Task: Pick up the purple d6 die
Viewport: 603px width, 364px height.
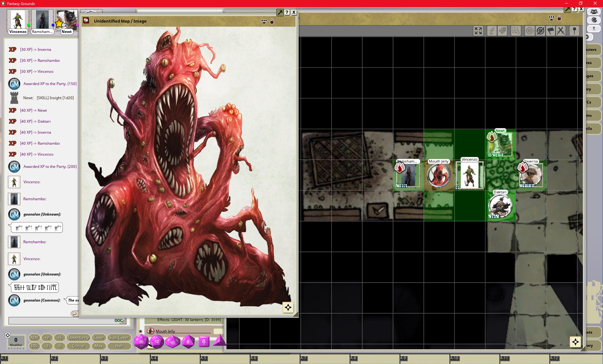Action: 204,341
